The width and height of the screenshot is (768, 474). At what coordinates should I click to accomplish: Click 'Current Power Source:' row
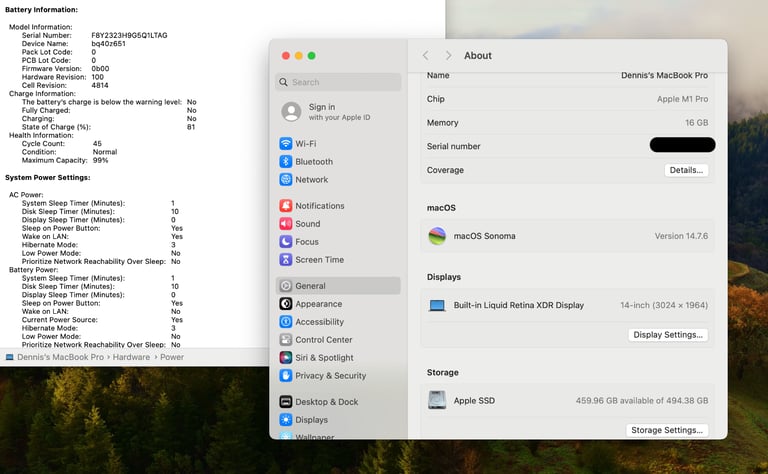(x=102, y=320)
